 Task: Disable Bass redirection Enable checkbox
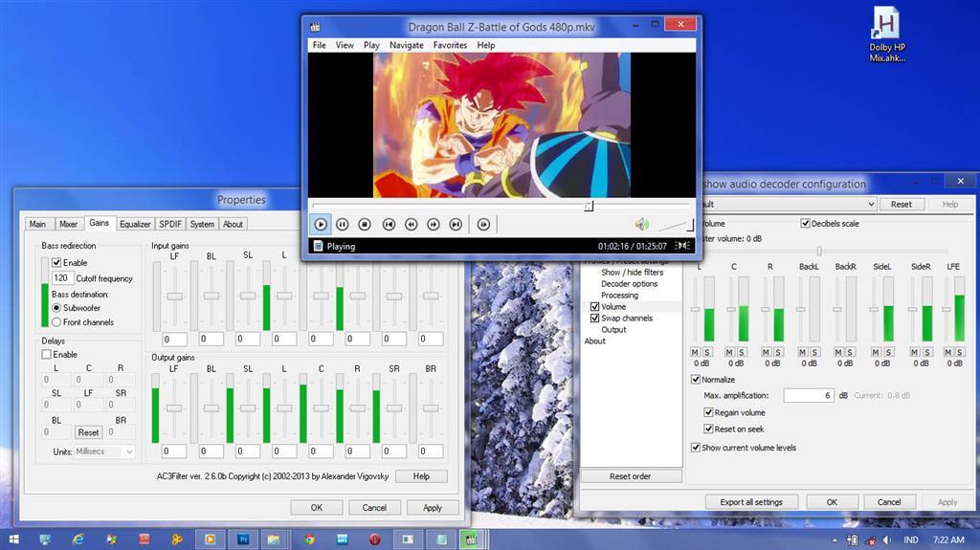(56, 262)
